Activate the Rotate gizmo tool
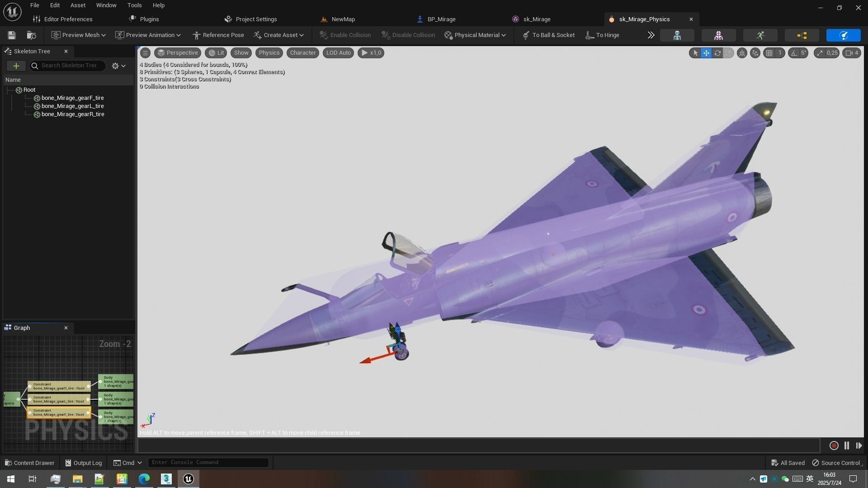Viewport: 868px width, 488px height. coord(717,53)
